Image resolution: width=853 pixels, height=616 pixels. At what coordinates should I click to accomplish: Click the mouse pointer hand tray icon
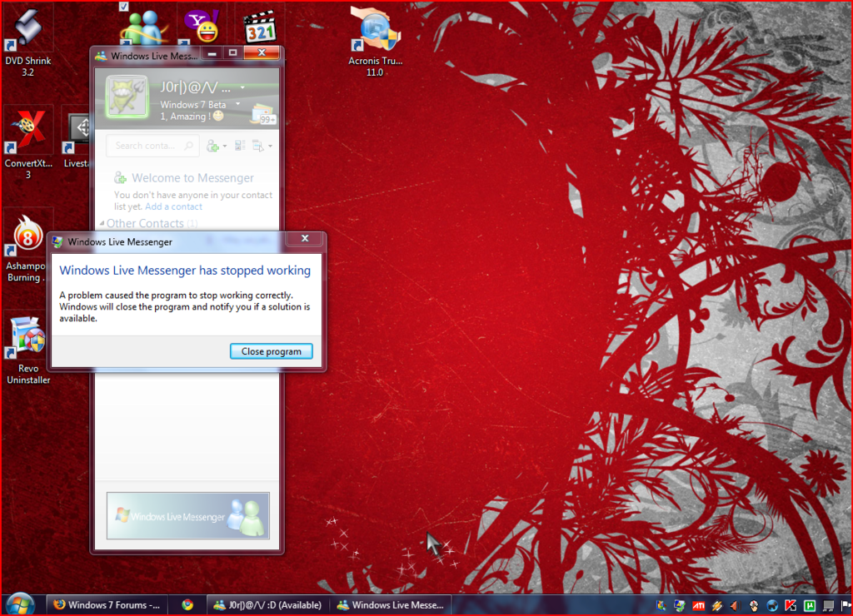(753, 606)
